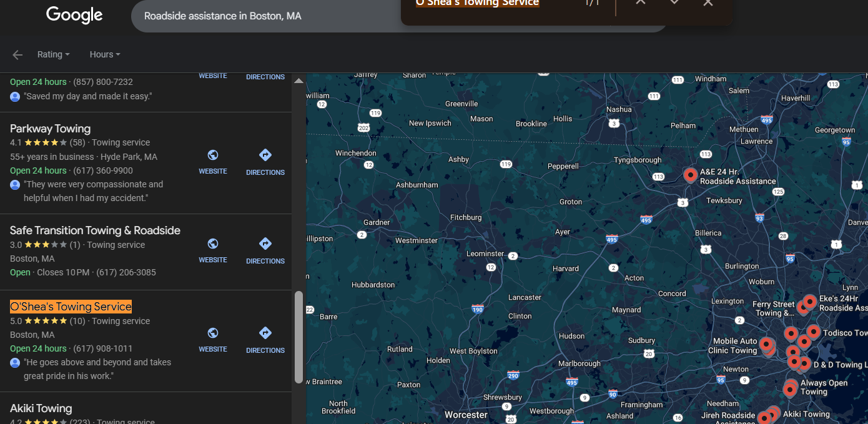Viewport: 868px width, 424px height.
Task: Click the Mobile Auto Clinic Towing map pin
Action: (766, 344)
